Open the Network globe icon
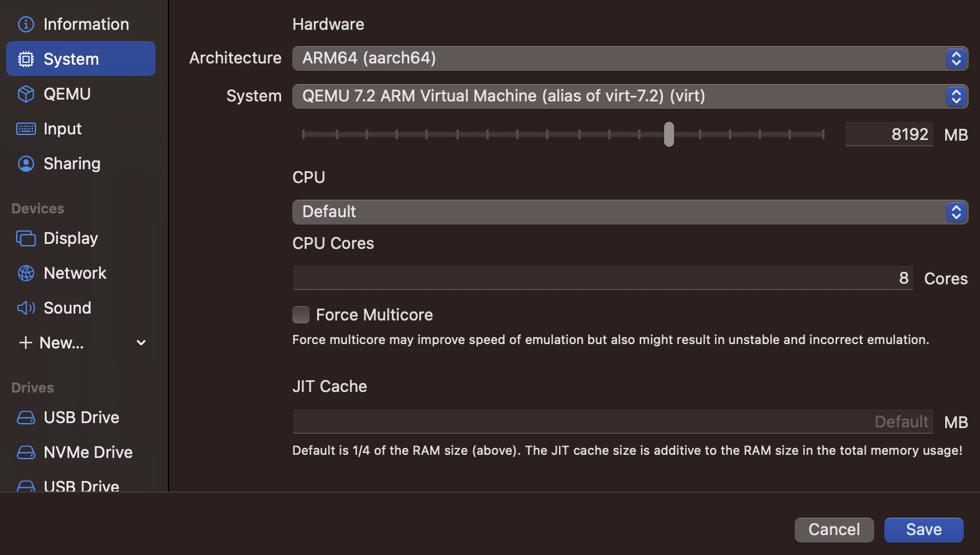The image size is (980, 555). (26, 273)
